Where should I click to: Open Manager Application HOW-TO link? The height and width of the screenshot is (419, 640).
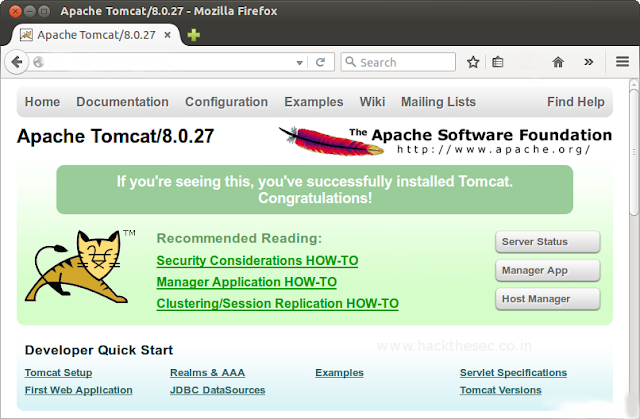click(247, 282)
